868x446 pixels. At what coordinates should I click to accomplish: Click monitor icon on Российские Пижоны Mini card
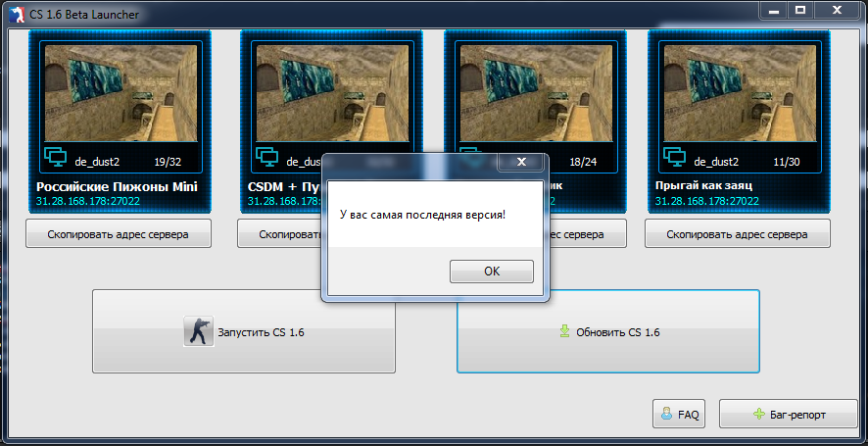55,158
